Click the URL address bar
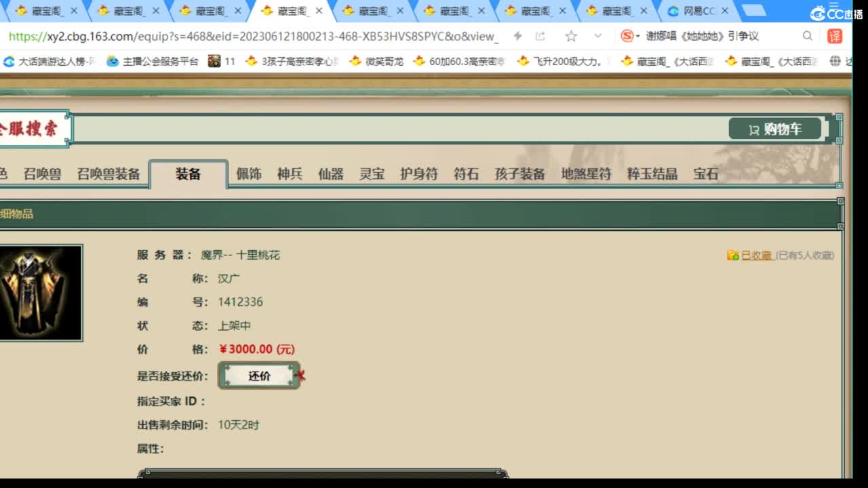This screenshot has height=488, width=868. (254, 36)
